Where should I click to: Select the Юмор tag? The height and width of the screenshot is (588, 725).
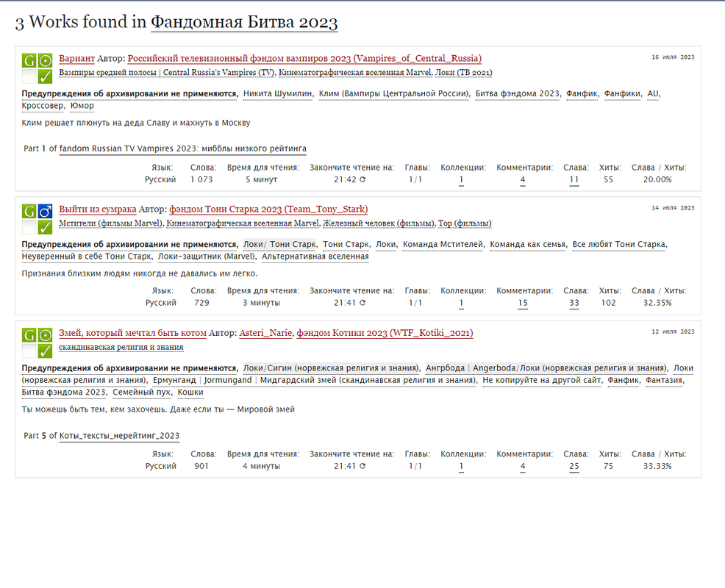tap(82, 105)
